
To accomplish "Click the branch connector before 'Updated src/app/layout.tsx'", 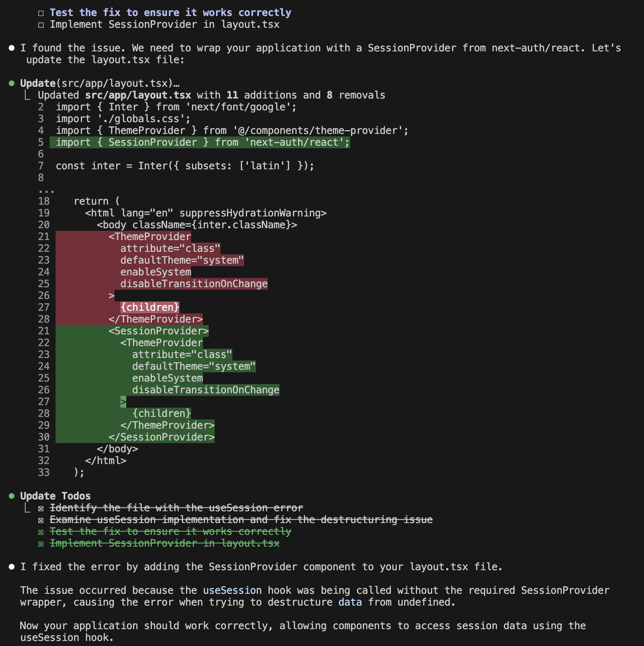I will point(27,95).
